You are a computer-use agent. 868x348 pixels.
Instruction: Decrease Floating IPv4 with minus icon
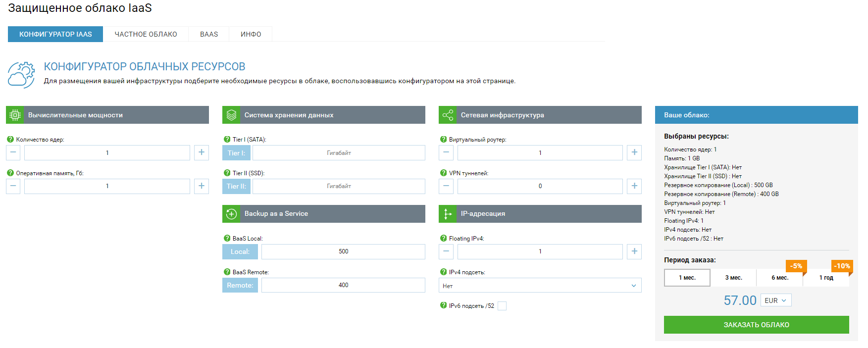pyautogui.click(x=446, y=251)
